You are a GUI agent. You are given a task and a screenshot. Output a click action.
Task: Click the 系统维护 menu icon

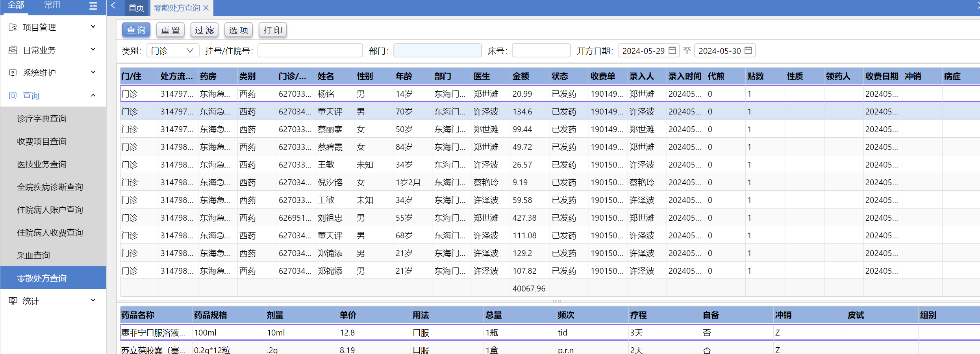coord(13,73)
